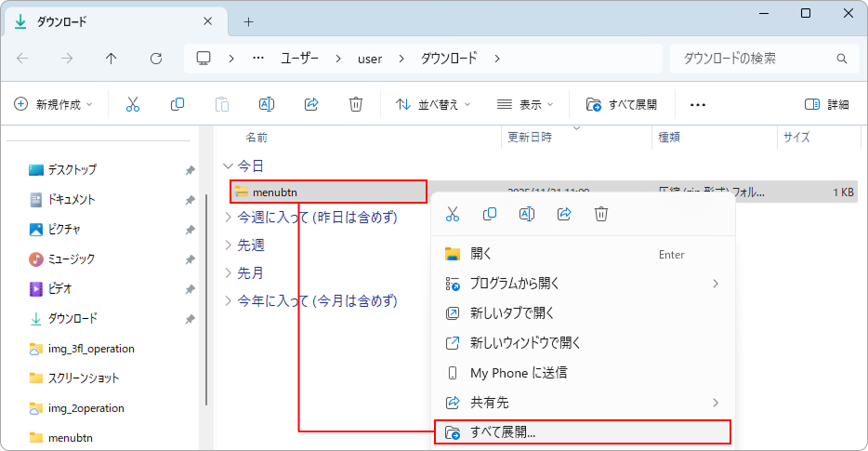Choose 新しいタブで開く from context menu
The image size is (868, 451).
coord(525,313)
